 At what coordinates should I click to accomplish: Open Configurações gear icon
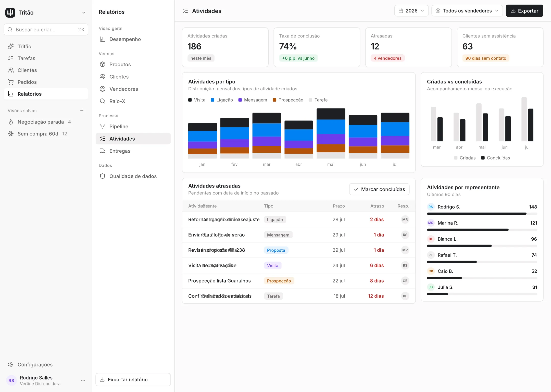tap(11, 364)
